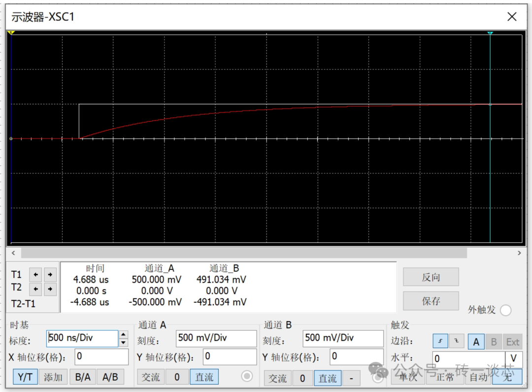The height and width of the screenshot is (392, 532).
Task: Toggle Channel B invert minus button
Action: pyautogui.click(x=352, y=378)
